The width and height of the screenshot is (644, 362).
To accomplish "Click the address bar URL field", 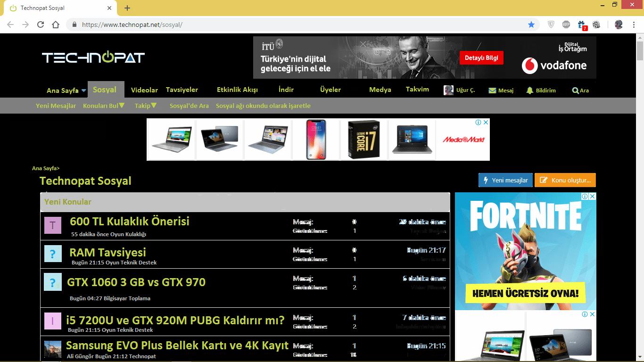I will 302,25.
